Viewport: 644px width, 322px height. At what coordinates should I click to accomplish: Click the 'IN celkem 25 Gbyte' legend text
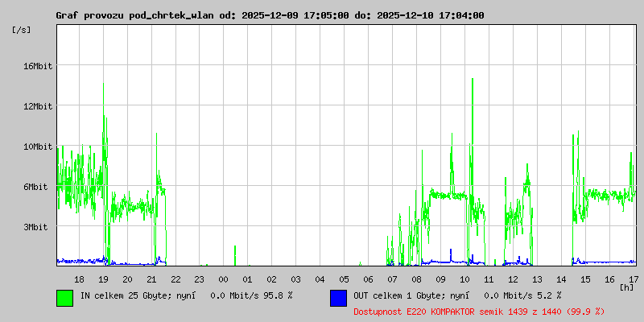pos(126,295)
